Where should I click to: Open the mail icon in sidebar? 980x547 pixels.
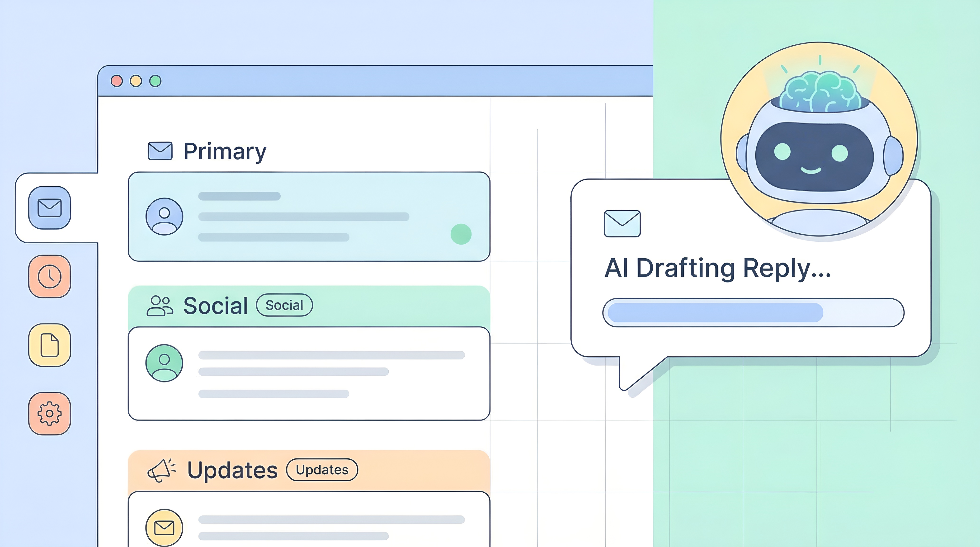(49, 208)
